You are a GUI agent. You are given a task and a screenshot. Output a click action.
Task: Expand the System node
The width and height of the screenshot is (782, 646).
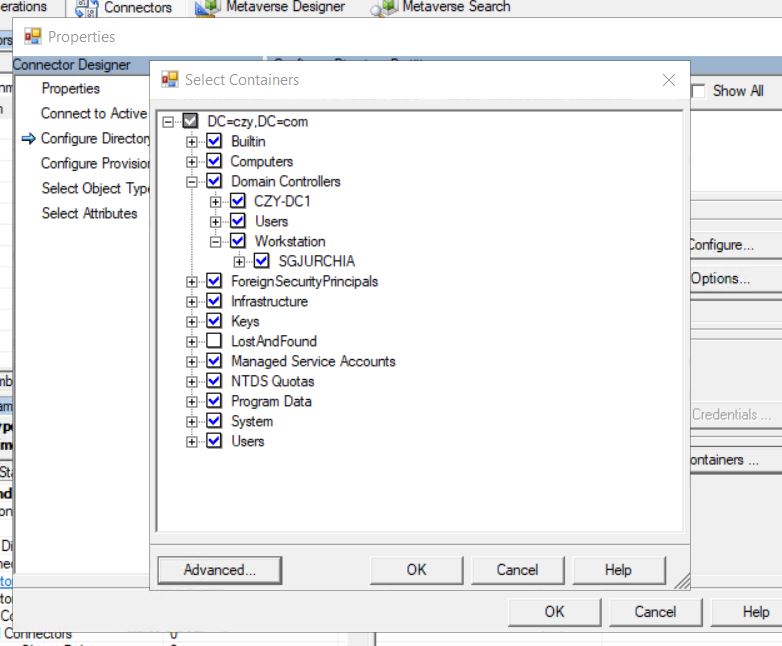point(192,422)
